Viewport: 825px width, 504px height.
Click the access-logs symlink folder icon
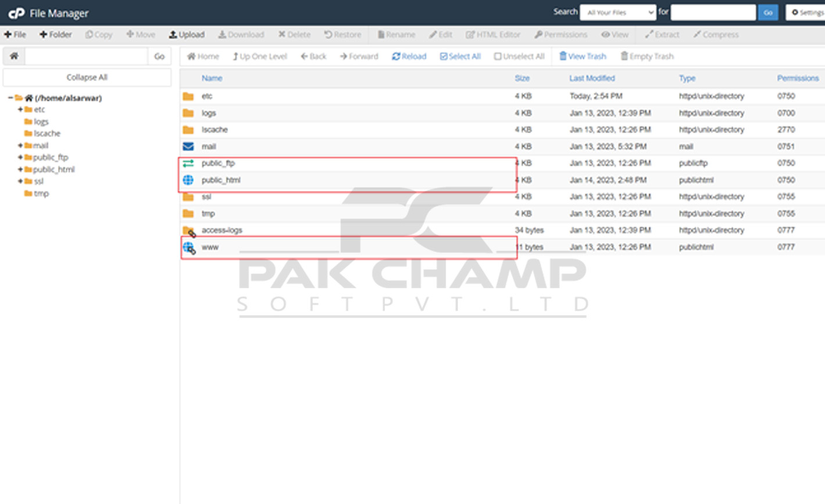189,231
